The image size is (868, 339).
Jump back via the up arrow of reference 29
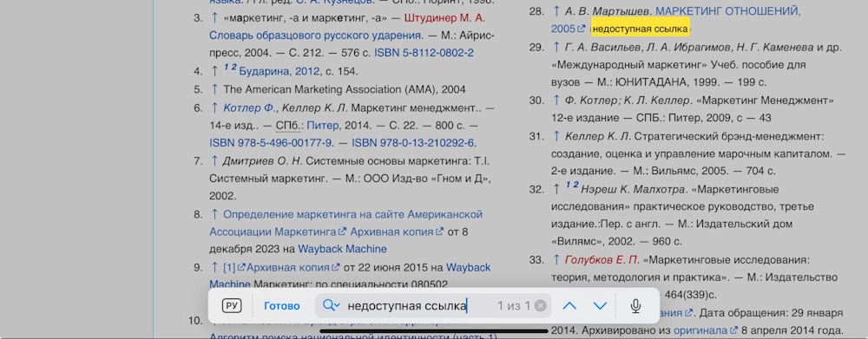(x=556, y=47)
